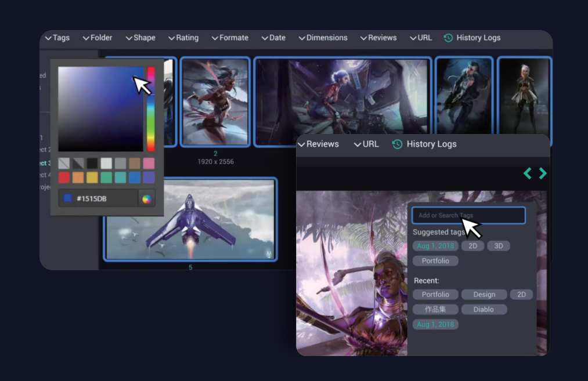Click the Add or Search Tags field
The image size is (588, 381).
coord(468,215)
